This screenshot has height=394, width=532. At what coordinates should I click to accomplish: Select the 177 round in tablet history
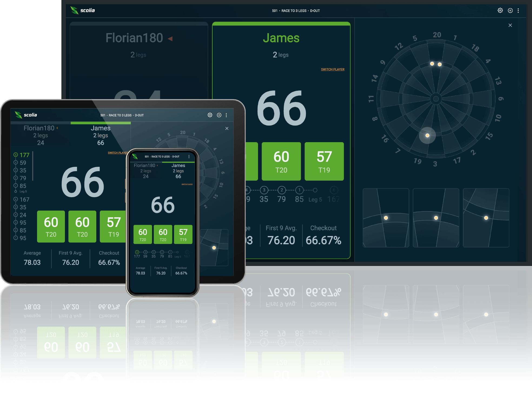coord(24,155)
